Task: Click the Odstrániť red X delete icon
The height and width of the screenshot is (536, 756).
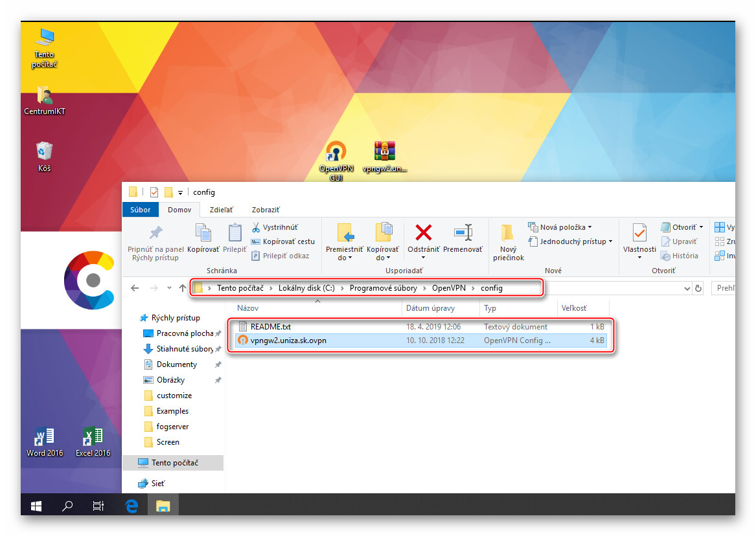Action: coord(424,232)
